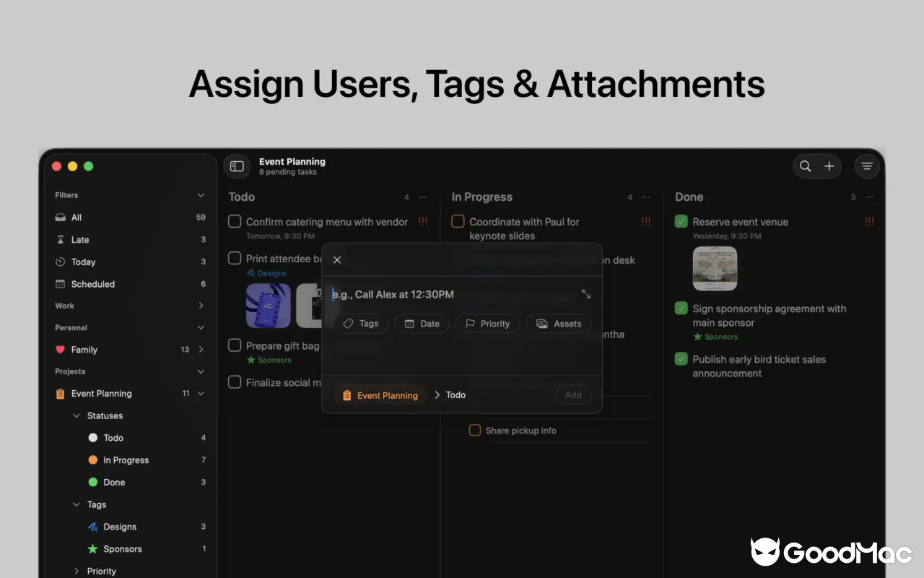This screenshot has height=578, width=924.
Task: Collapse the Filters section
Action: coord(201,195)
